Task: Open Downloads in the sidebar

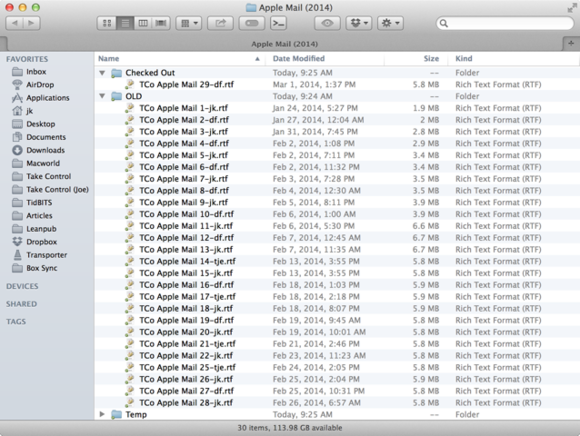Action: [45, 150]
